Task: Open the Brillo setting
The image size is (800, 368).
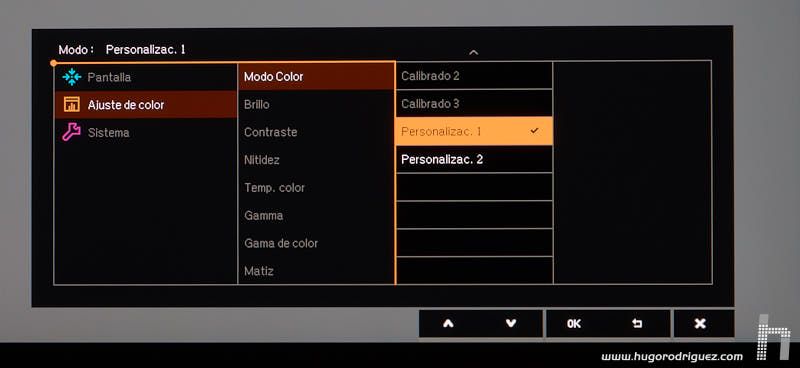Action: pyautogui.click(x=316, y=104)
